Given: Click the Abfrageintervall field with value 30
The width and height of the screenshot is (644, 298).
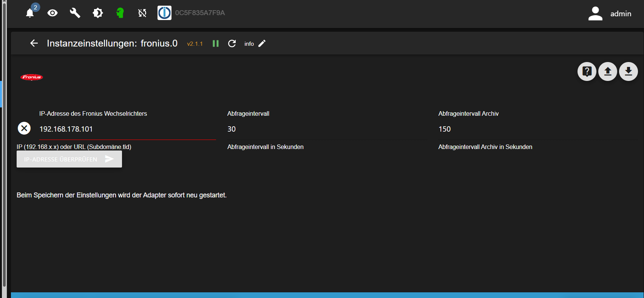Looking at the screenshot, I should 327,129.
